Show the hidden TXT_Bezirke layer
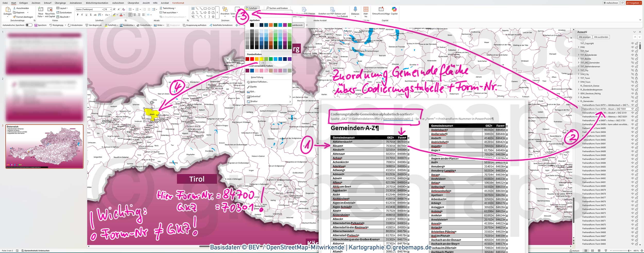The height and width of the screenshot is (253, 644). point(632,59)
